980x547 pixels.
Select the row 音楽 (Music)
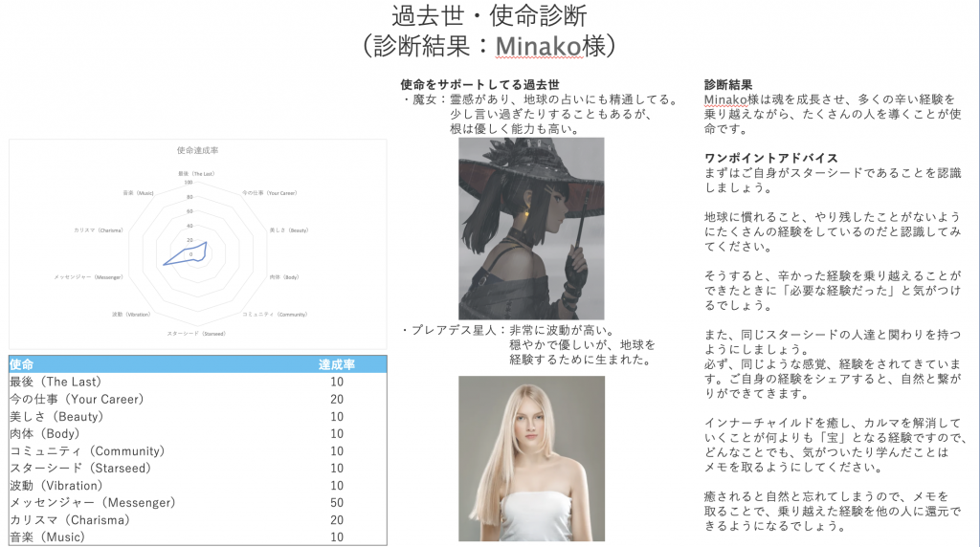[x=197, y=537]
